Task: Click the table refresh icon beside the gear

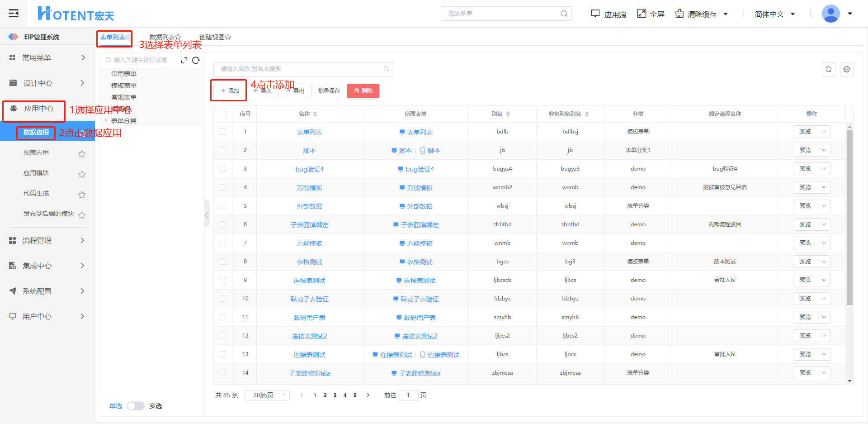Action: click(x=828, y=69)
